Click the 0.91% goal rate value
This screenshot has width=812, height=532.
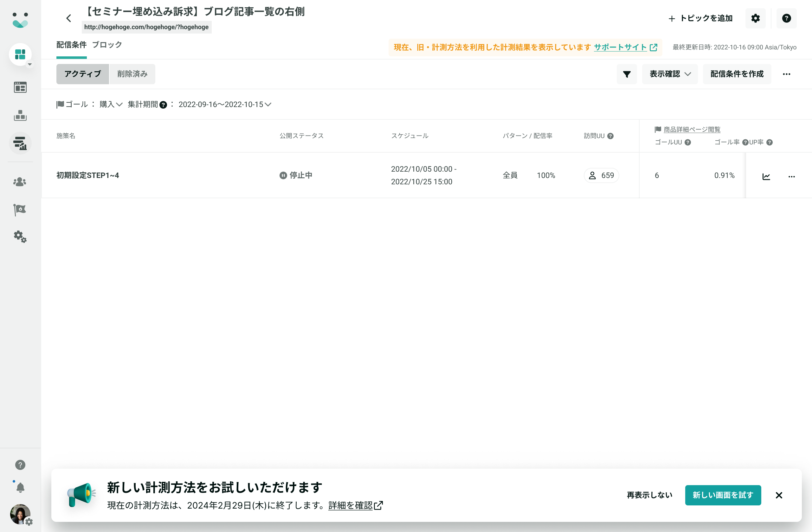pos(724,175)
